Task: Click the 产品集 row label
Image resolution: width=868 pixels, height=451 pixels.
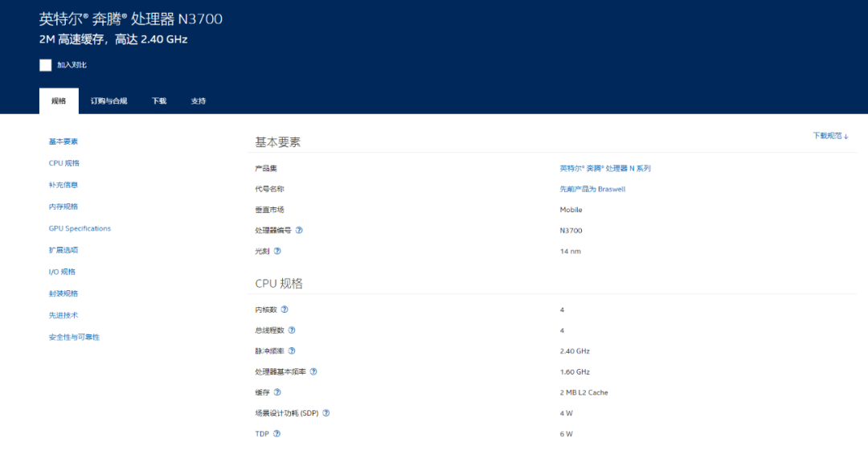Action: coord(266,169)
